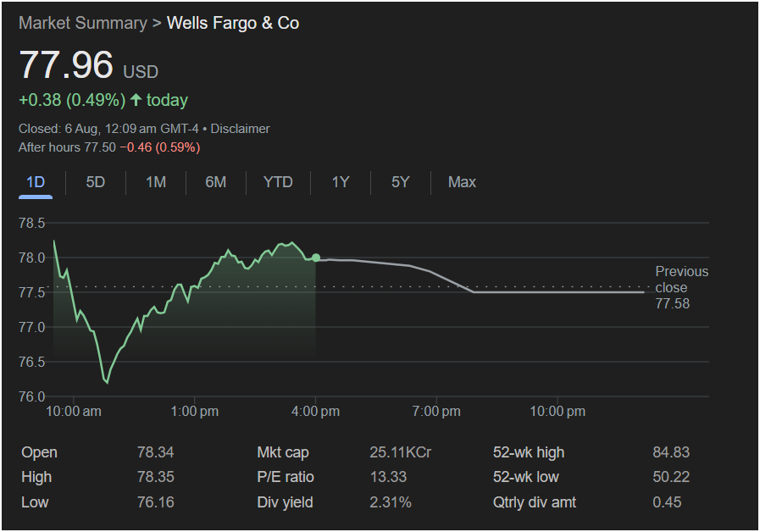Switch to the 1Y chart view
This screenshot has height=532, width=760.
pos(340,182)
